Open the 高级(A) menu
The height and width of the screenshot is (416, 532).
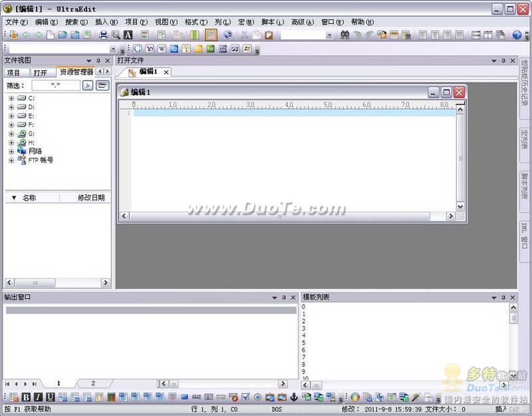pyautogui.click(x=303, y=22)
